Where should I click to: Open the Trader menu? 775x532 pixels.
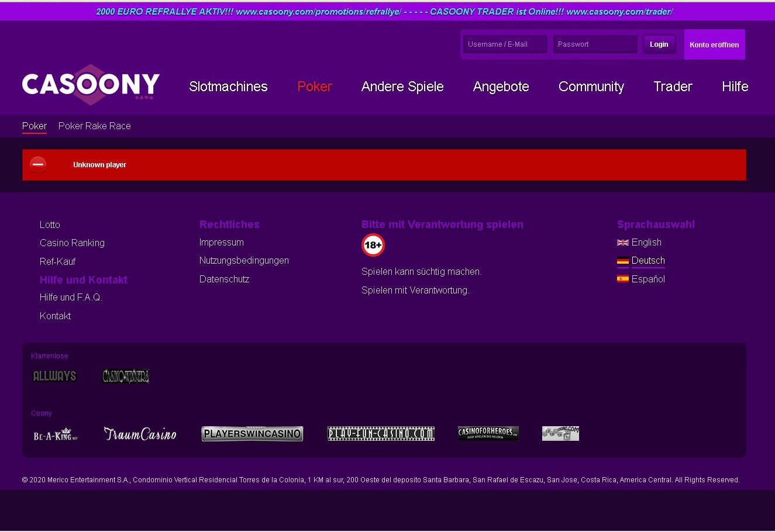[x=673, y=87]
